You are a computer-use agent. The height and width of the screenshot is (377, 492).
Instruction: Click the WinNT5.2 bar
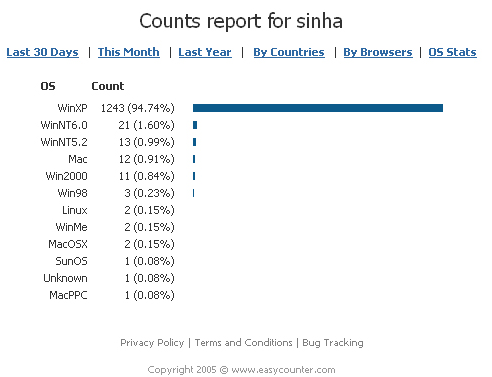point(194,142)
